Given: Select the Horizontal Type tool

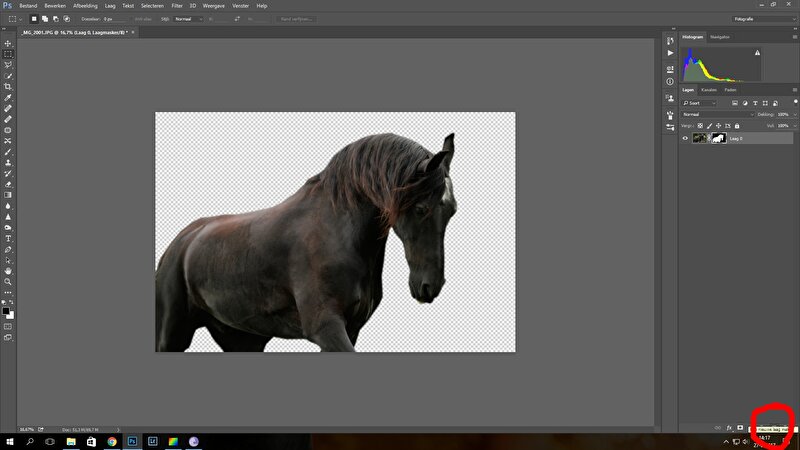Looking at the screenshot, I should click(8, 238).
